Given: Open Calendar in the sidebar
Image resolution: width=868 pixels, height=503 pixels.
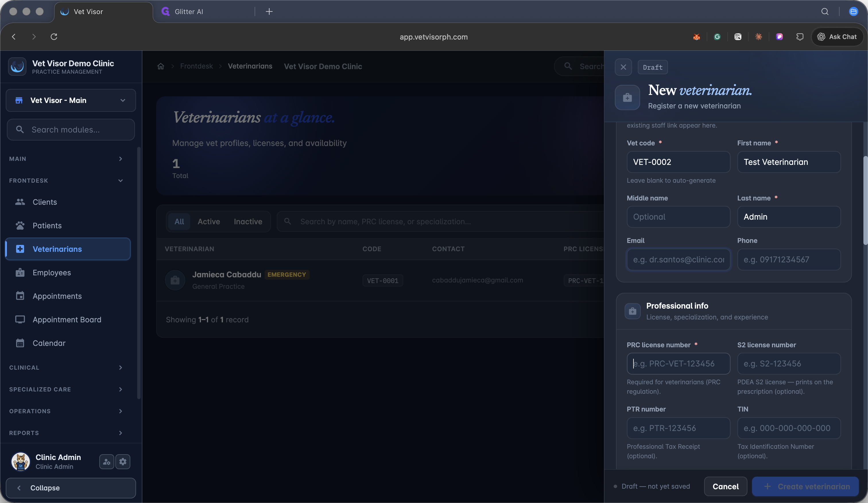Looking at the screenshot, I should pyautogui.click(x=68, y=343).
